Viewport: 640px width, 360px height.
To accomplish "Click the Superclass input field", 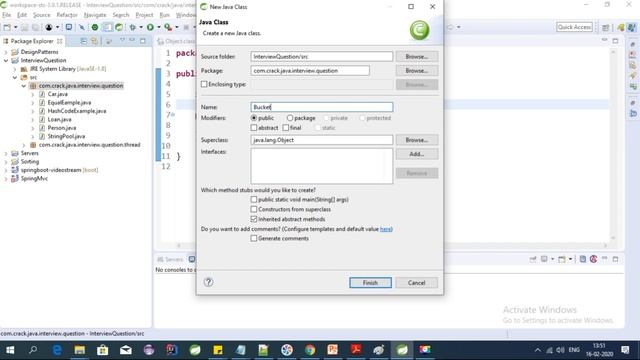I will (x=322, y=140).
